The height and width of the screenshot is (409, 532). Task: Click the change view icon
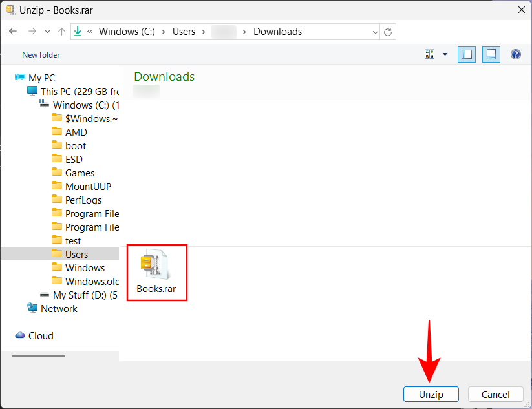pyautogui.click(x=430, y=54)
